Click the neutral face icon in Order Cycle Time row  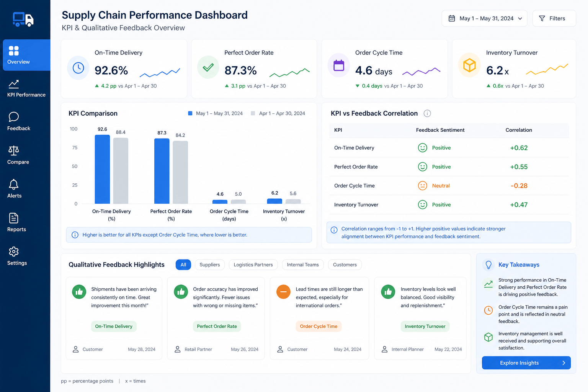tap(422, 186)
